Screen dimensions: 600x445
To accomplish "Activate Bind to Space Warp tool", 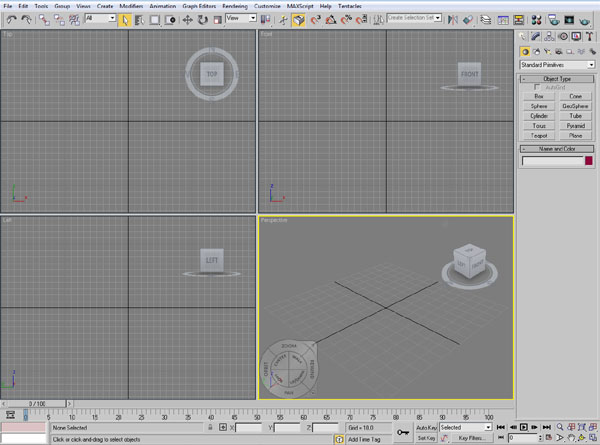I will 74,20.
